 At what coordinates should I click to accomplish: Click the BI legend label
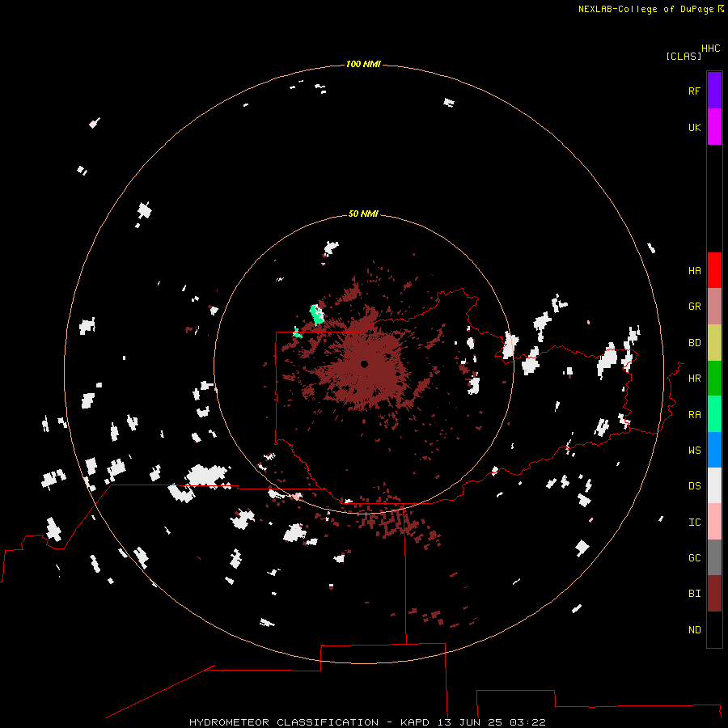pos(694,594)
